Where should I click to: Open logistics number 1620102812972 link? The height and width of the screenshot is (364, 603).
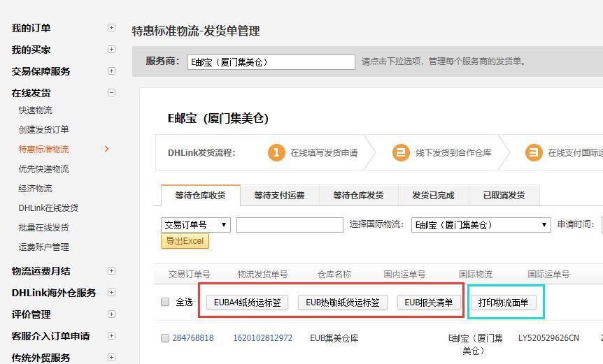262,338
